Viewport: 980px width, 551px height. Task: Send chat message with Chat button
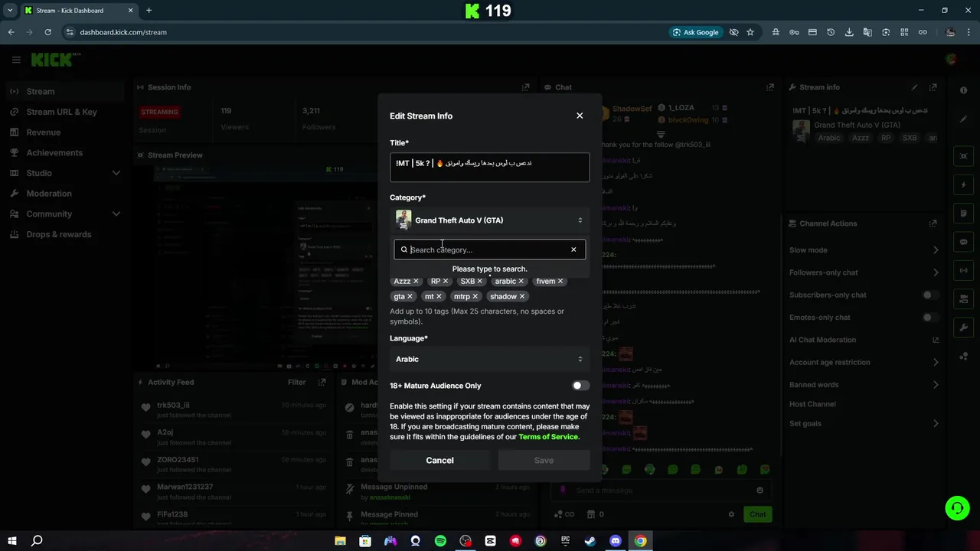[757, 514]
